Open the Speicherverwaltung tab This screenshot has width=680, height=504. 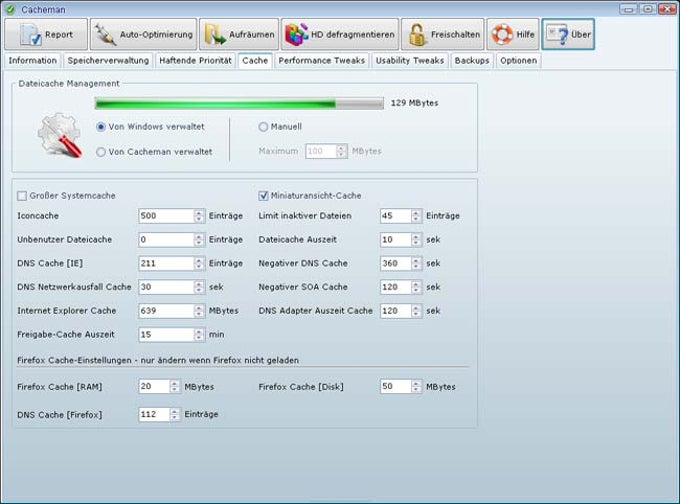click(108, 60)
